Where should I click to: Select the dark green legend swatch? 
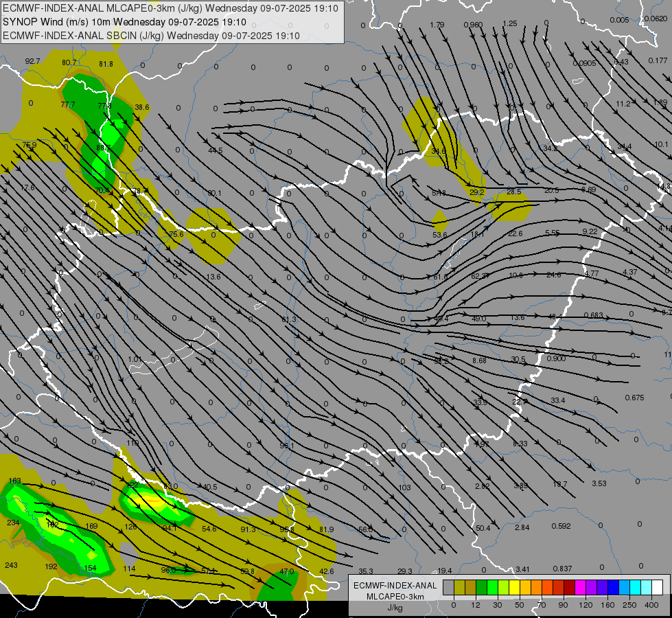coord(482,588)
